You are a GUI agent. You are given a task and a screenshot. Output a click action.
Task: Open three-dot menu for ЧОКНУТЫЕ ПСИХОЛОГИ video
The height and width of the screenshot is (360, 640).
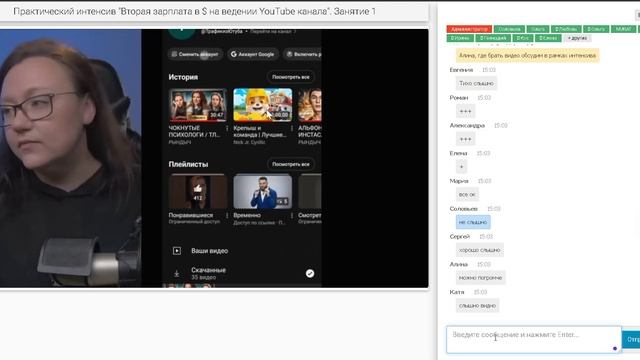click(x=227, y=128)
